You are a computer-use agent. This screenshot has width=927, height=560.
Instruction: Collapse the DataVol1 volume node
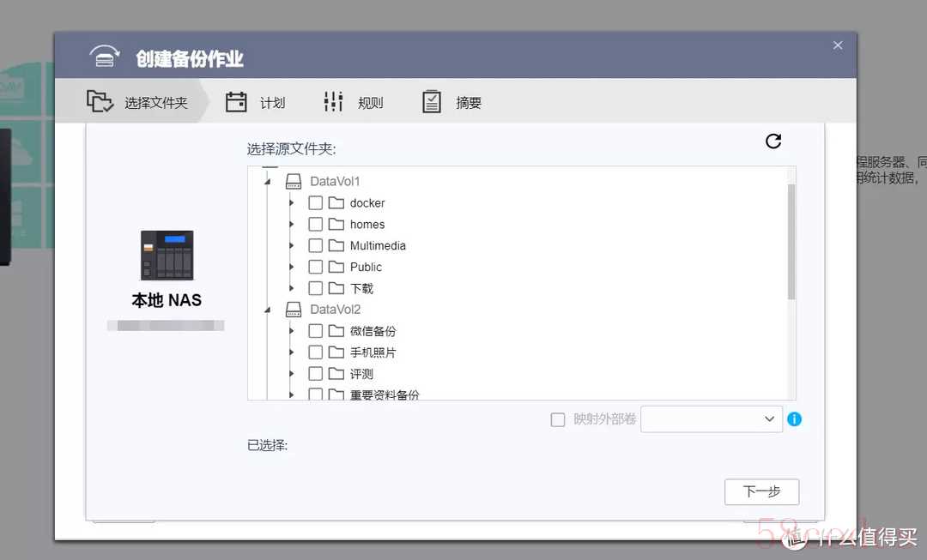click(x=267, y=182)
